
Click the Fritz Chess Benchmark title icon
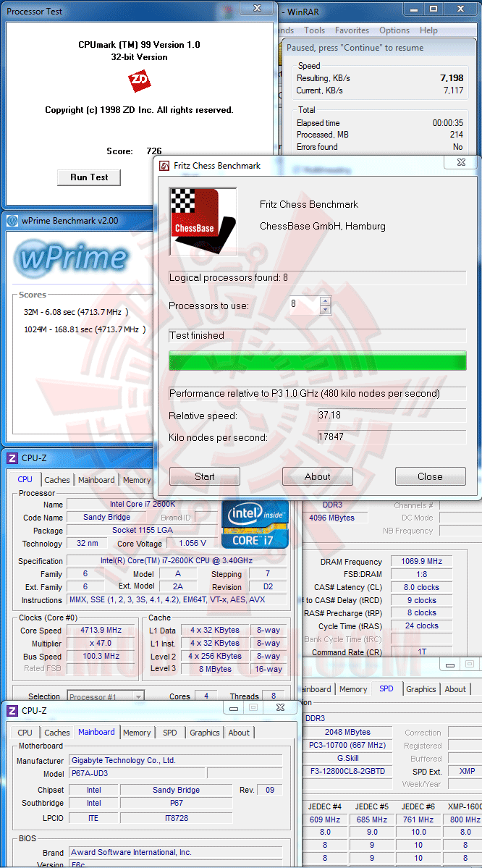tap(164, 166)
